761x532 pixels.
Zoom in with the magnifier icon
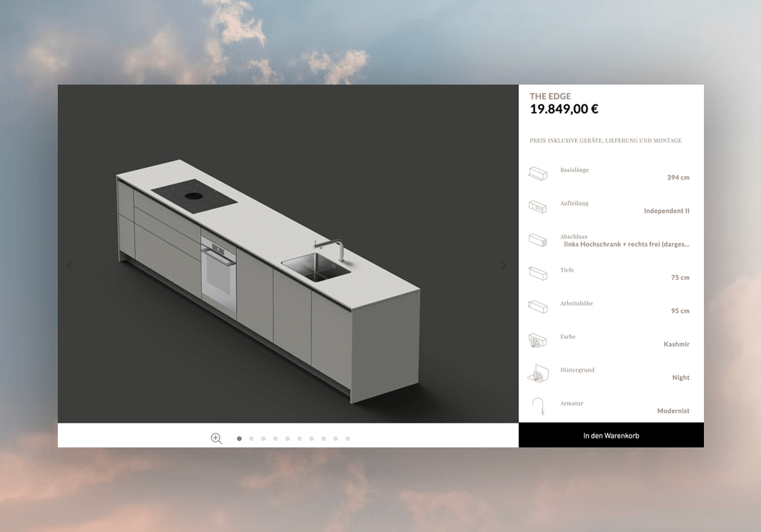pos(216,438)
